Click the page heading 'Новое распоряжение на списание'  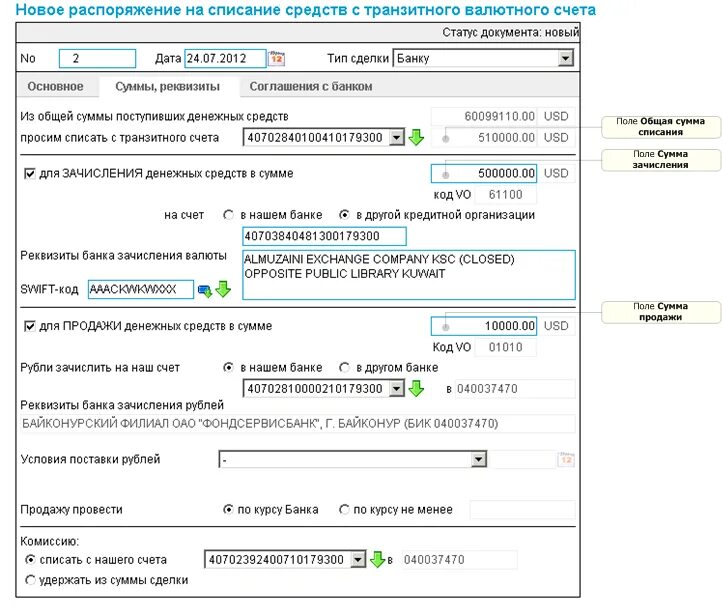point(306,10)
